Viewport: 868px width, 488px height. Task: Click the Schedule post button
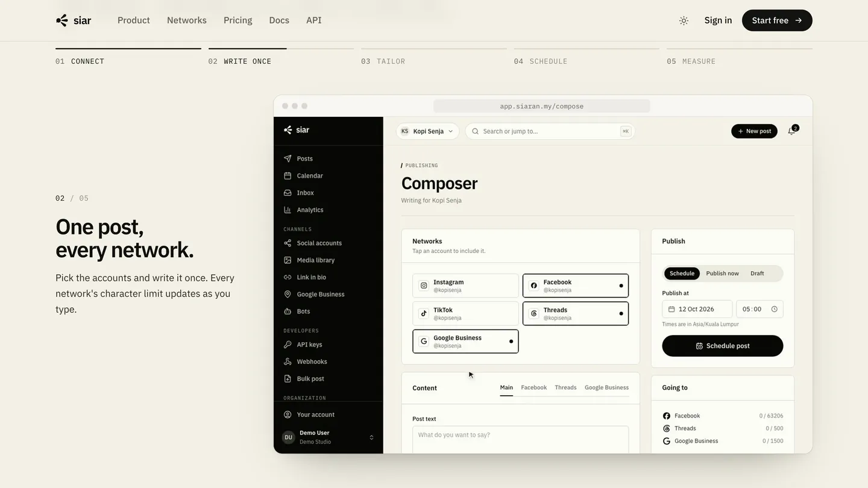[x=723, y=346]
